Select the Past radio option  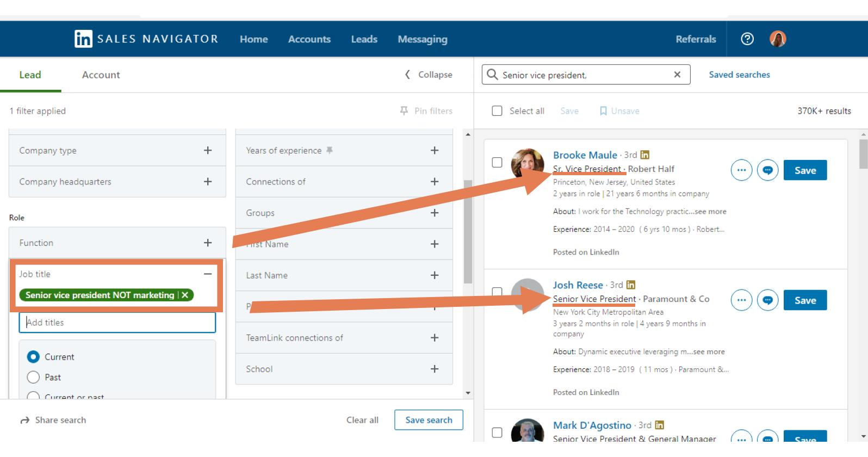33,377
